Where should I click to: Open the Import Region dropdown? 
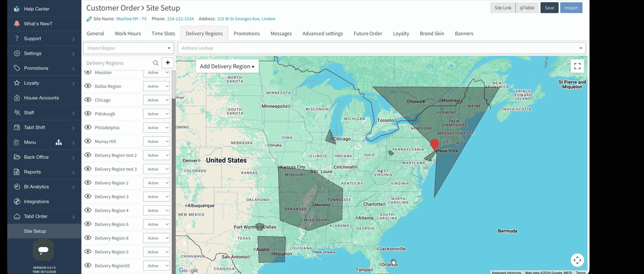(x=129, y=48)
